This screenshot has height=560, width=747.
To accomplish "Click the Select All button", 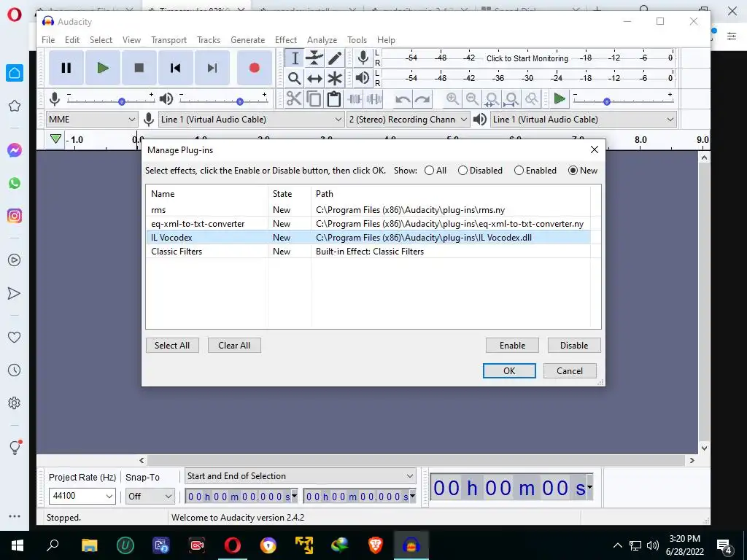I will pos(172,345).
